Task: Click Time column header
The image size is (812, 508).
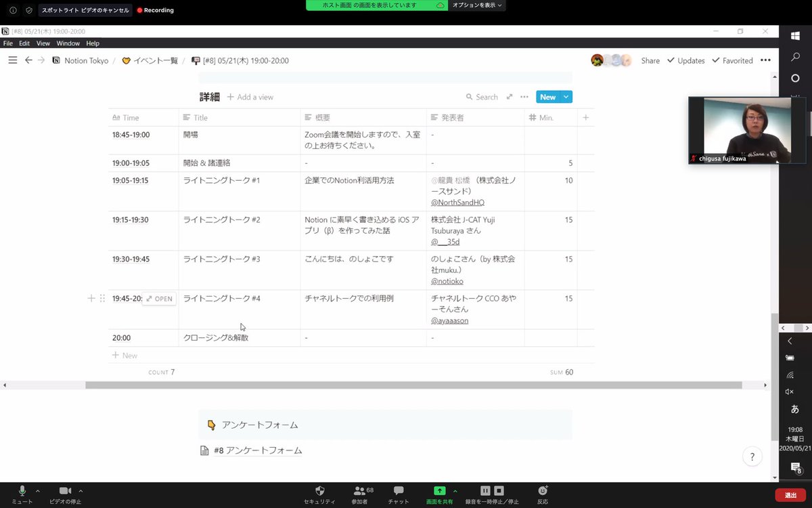Action: pos(143,117)
